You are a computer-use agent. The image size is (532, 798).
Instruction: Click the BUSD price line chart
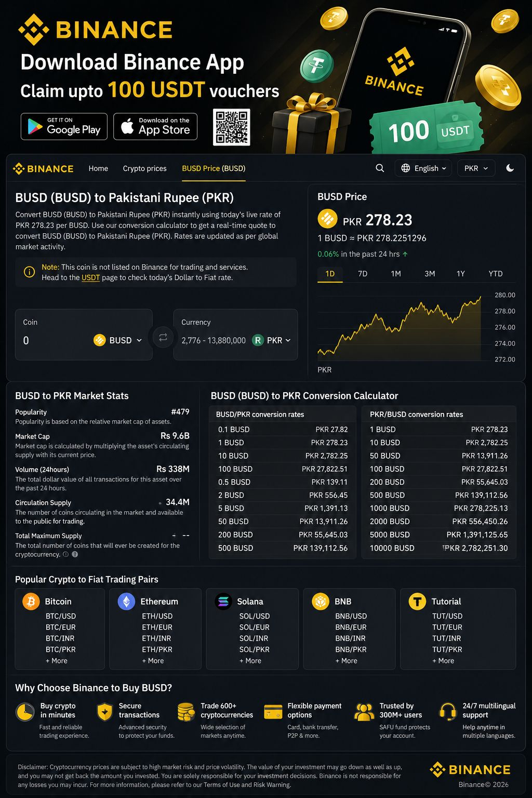(x=400, y=328)
